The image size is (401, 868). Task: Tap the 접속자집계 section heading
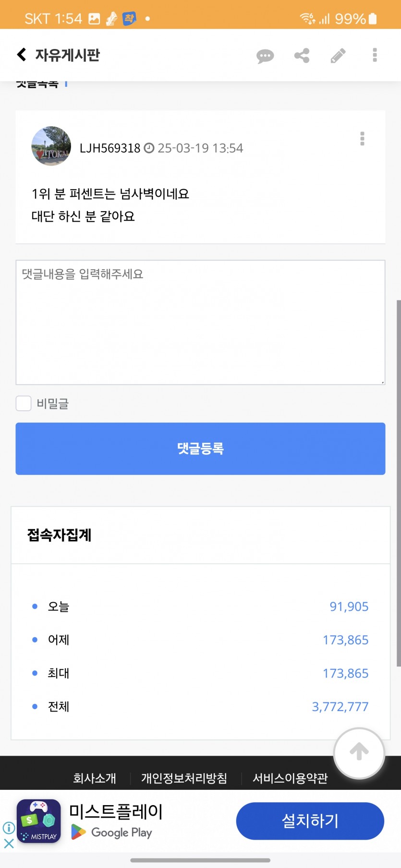(x=59, y=535)
